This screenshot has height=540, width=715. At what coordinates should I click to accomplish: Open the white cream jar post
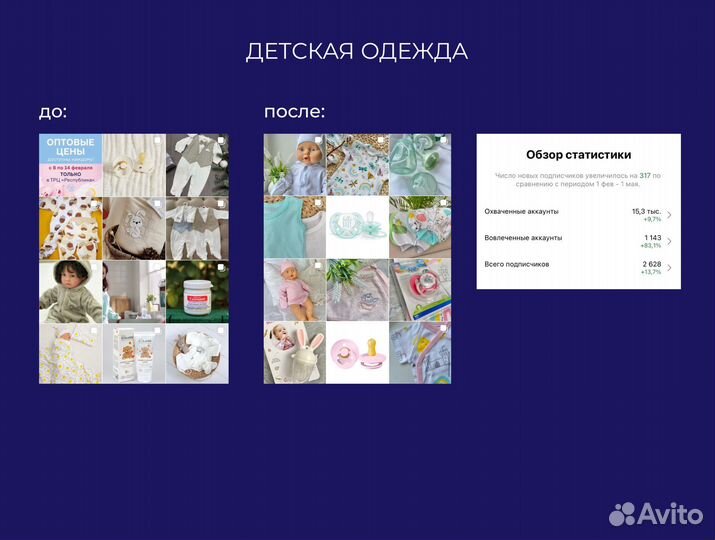(197, 292)
